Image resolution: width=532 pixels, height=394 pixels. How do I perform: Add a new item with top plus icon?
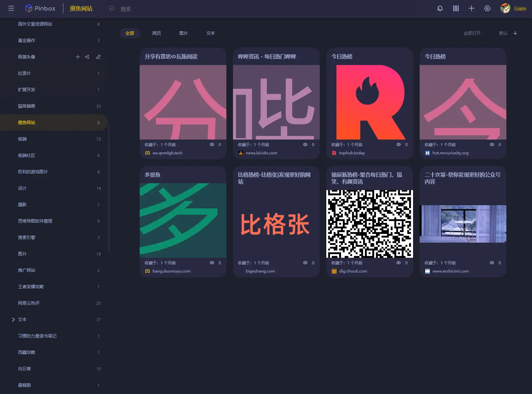[x=472, y=9]
